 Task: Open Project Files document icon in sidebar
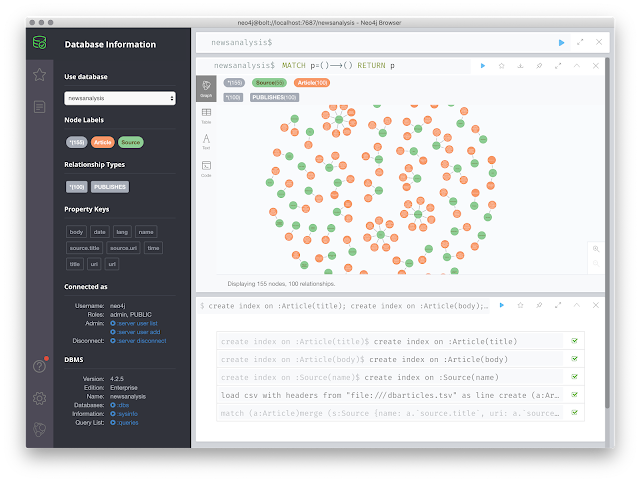coord(40,107)
